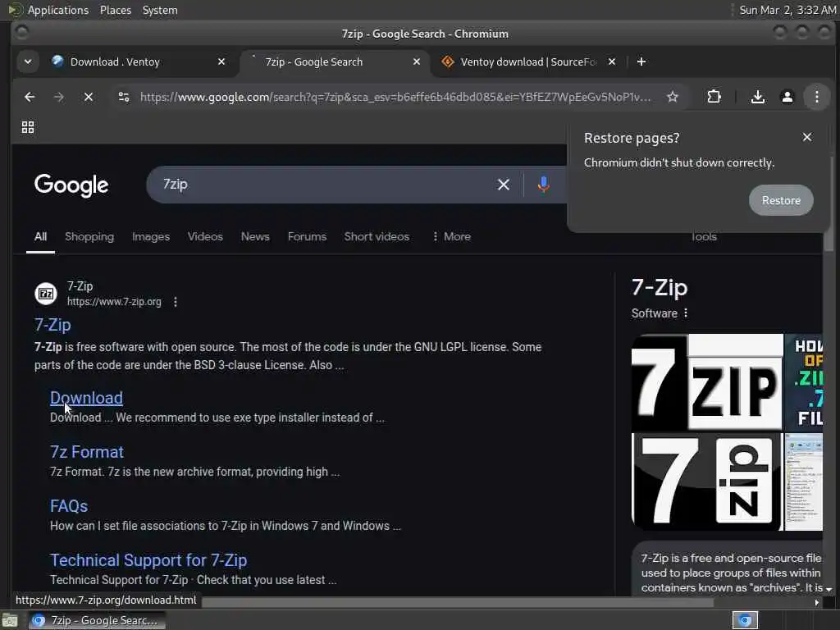Click the scrollbar right arrow

(816, 603)
